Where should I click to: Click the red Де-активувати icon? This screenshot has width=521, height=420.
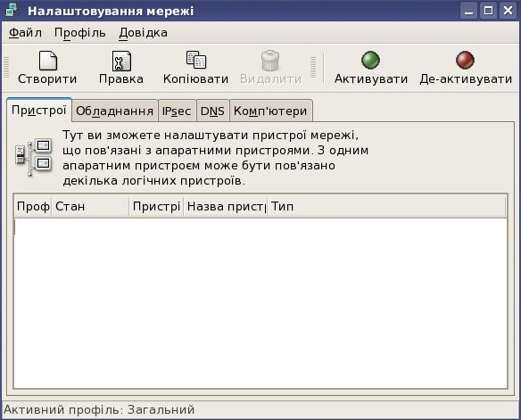(465, 60)
